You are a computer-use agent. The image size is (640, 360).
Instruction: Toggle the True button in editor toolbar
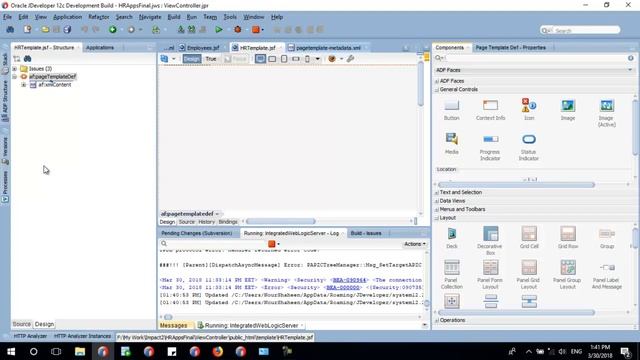pos(211,59)
